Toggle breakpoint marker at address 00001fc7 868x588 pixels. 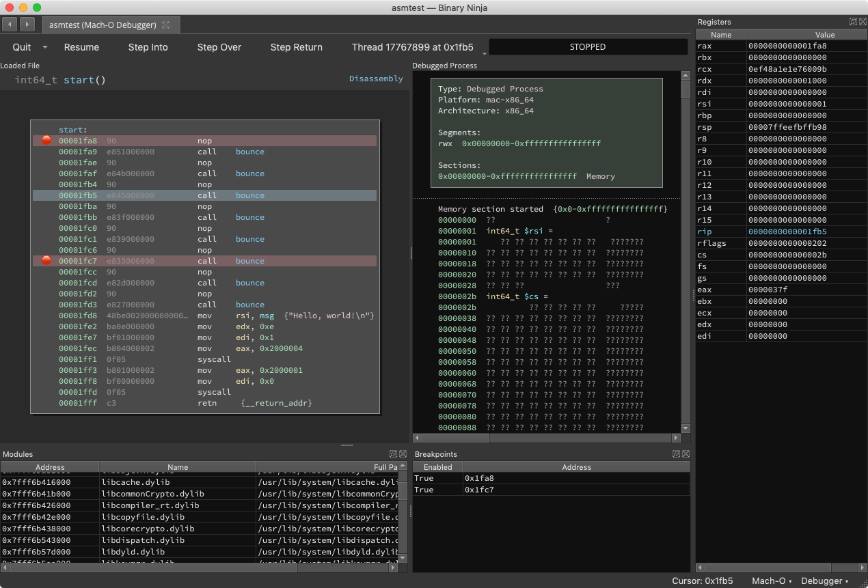46,260
